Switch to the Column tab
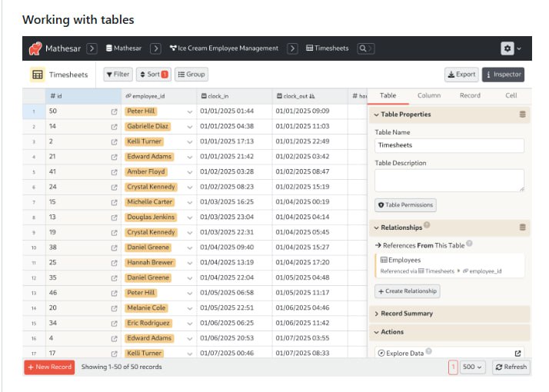This screenshot has width=549, height=392. [x=429, y=95]
